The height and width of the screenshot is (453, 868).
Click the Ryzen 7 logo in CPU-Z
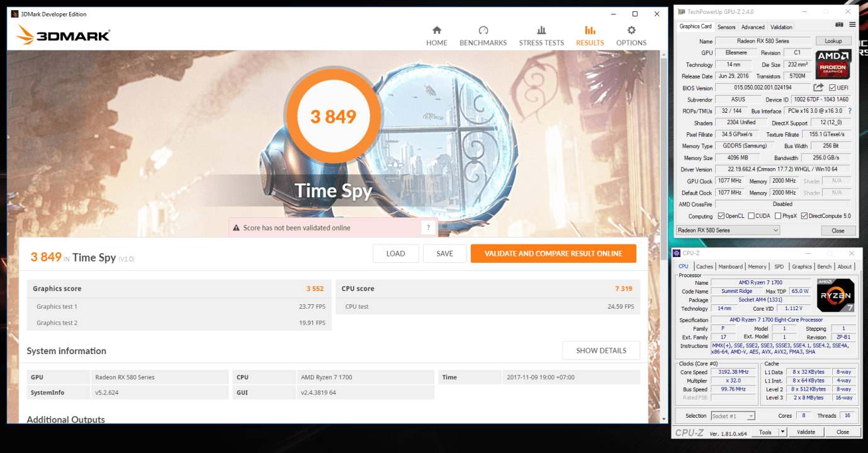coord(836,295)
